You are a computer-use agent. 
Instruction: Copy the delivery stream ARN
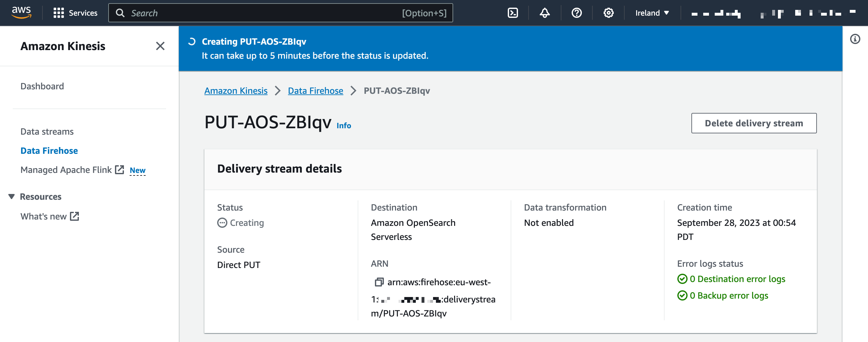[x=379, y=282]
